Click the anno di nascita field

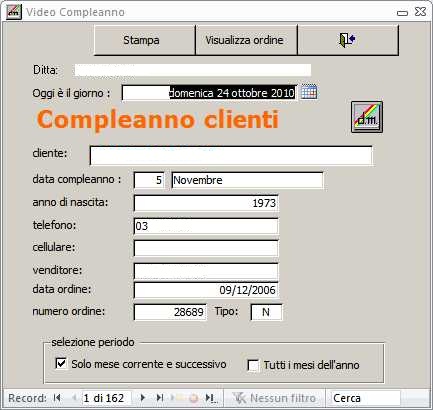(x=206, y=203)
